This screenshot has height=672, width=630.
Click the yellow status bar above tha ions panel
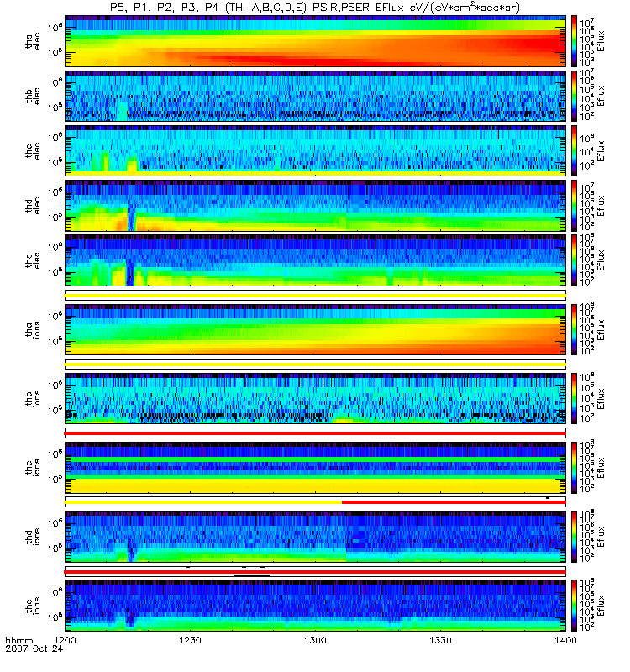click(315, 296)
